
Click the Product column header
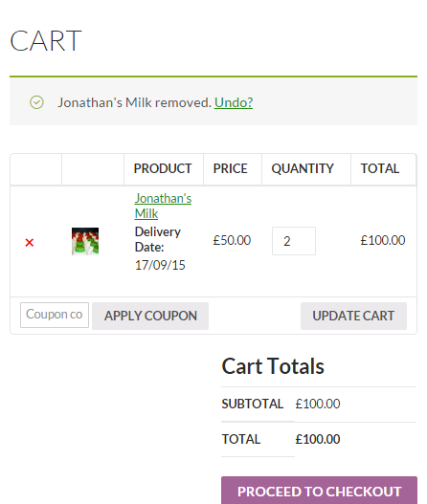point(163,168)
